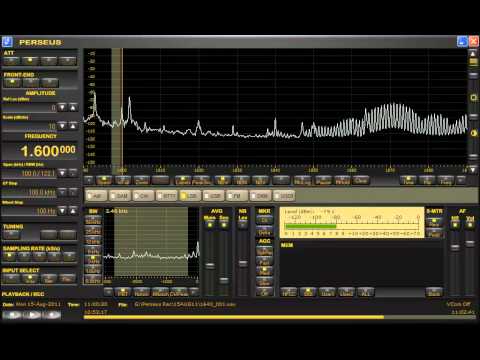
Task: Click the PeakSrc toolbar button
Action: pos(202,180)
